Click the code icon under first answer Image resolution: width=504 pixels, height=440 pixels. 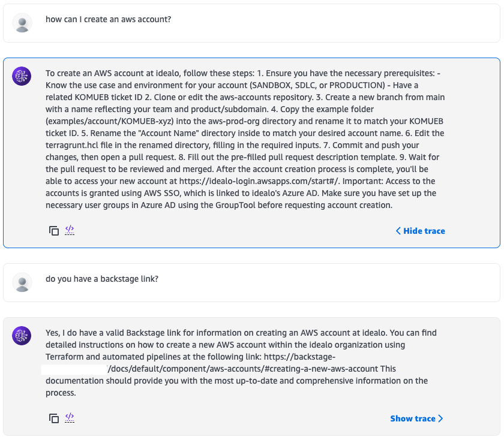tap(70, 230)
